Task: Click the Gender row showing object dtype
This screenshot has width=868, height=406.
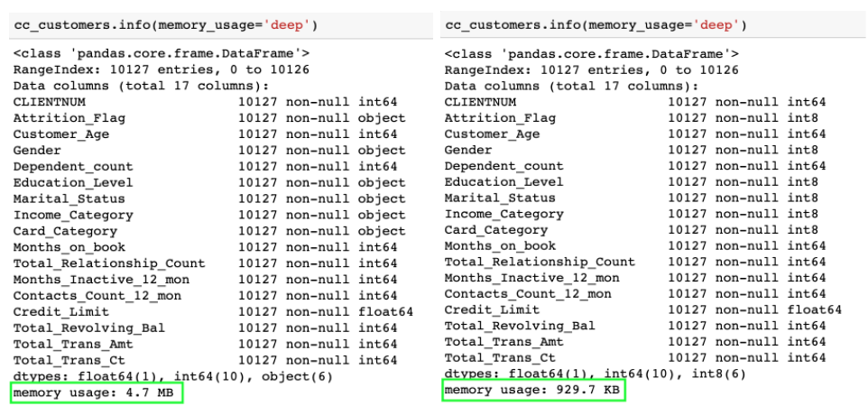Action: click(x=208, y=151)
